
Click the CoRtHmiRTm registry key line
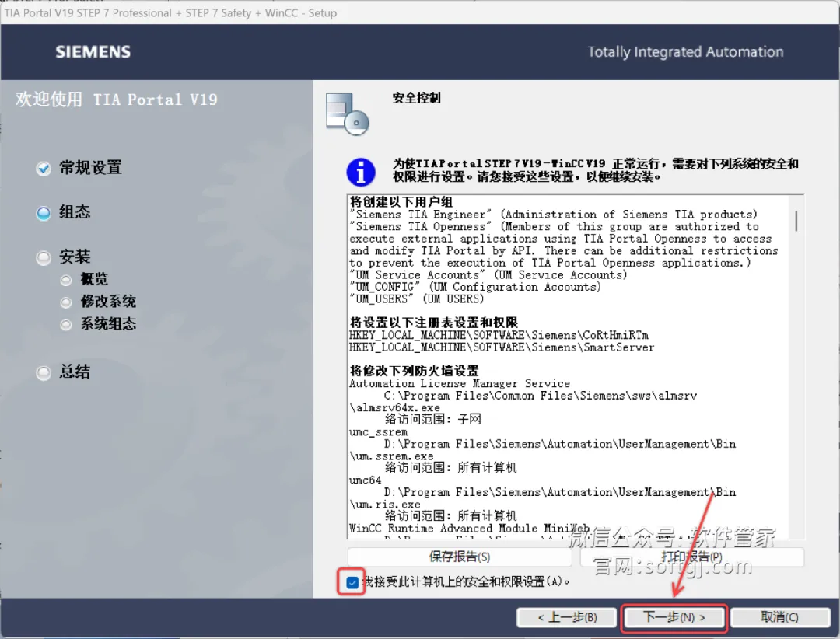click(x=499, y=335)
